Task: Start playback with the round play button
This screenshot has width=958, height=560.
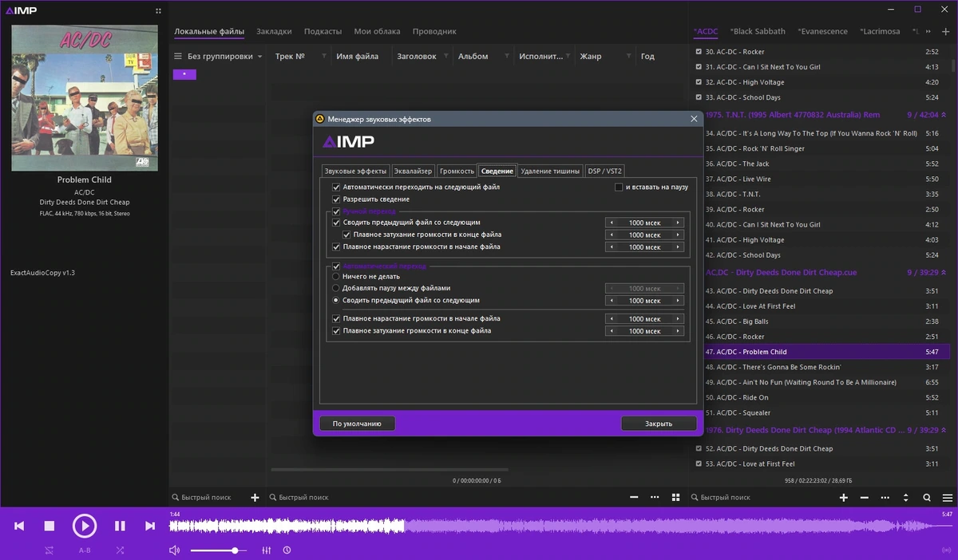Action: point(84,526)
